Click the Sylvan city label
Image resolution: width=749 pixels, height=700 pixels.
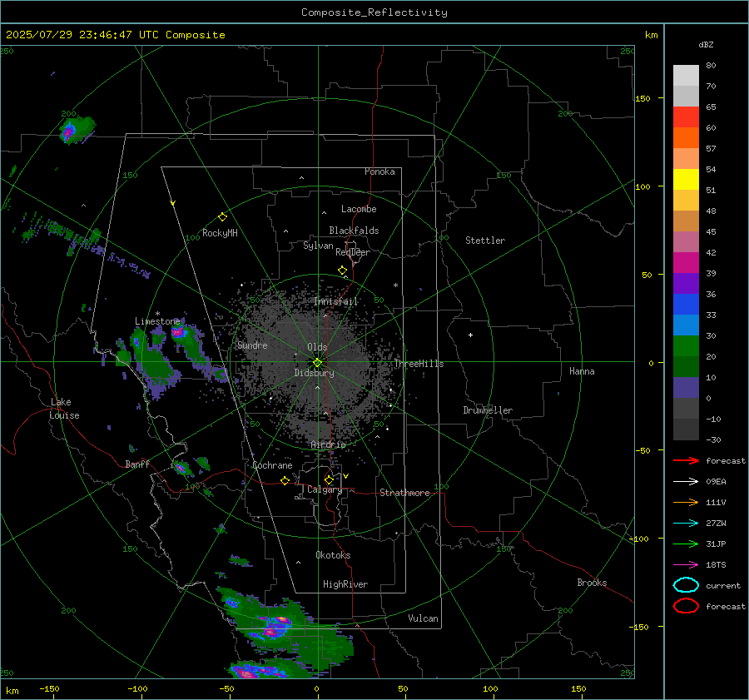pos(318,246)
